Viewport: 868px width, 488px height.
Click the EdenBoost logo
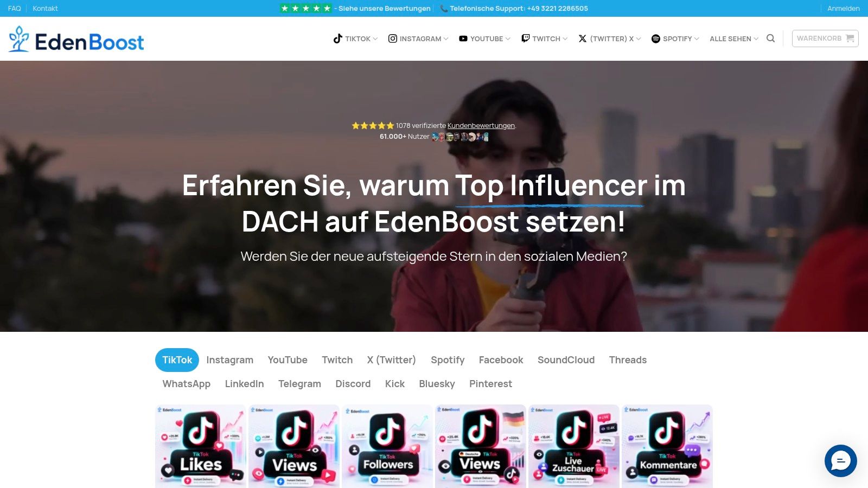[x=76, y=40]
